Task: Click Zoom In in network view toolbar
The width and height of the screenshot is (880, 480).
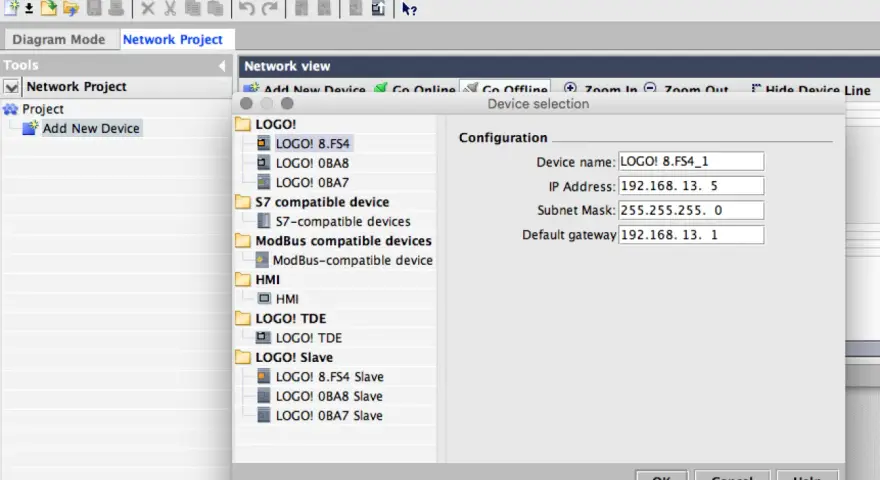Action: (x=601, y=89)
